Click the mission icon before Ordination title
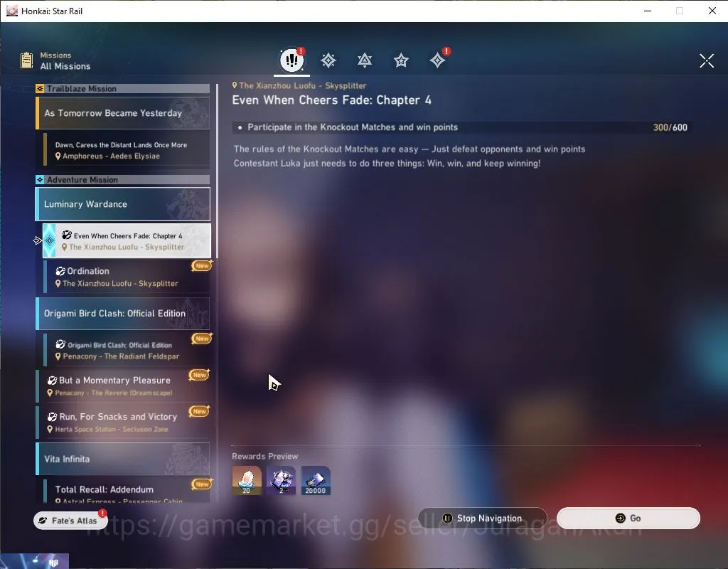Viewport: 728px width, 569px height. click(60, 271)
